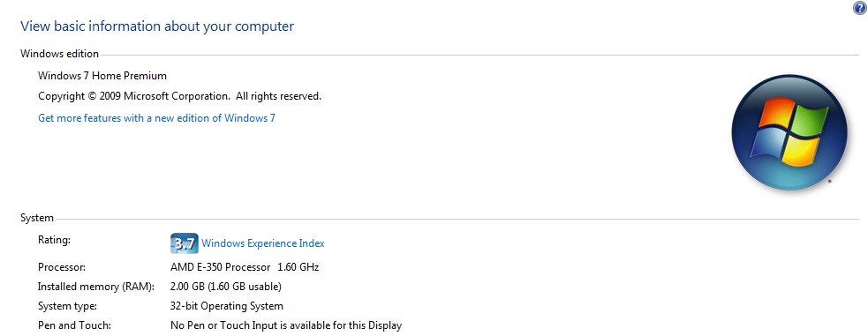Select the Windows edition section header
This screenshot has width=868, height=336.
tap(60, 54)
